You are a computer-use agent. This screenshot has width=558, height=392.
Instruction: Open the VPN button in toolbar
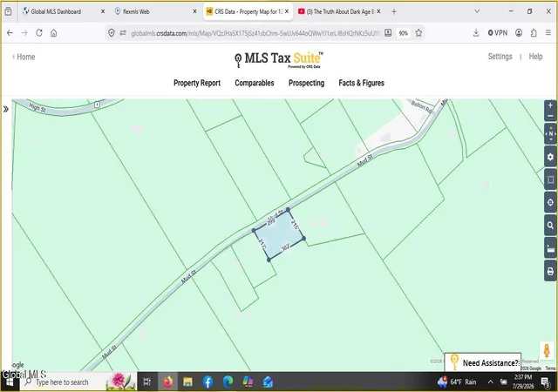[x=498, y=33]
